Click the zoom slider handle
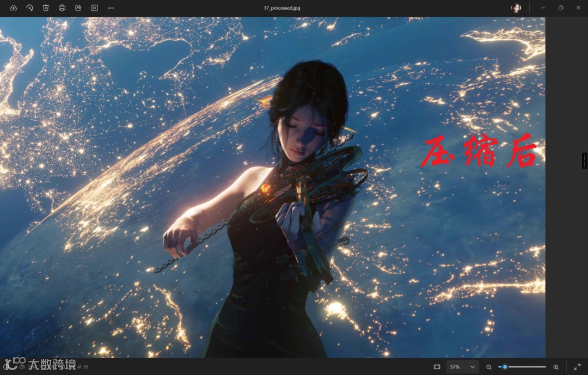 (505, 367)
